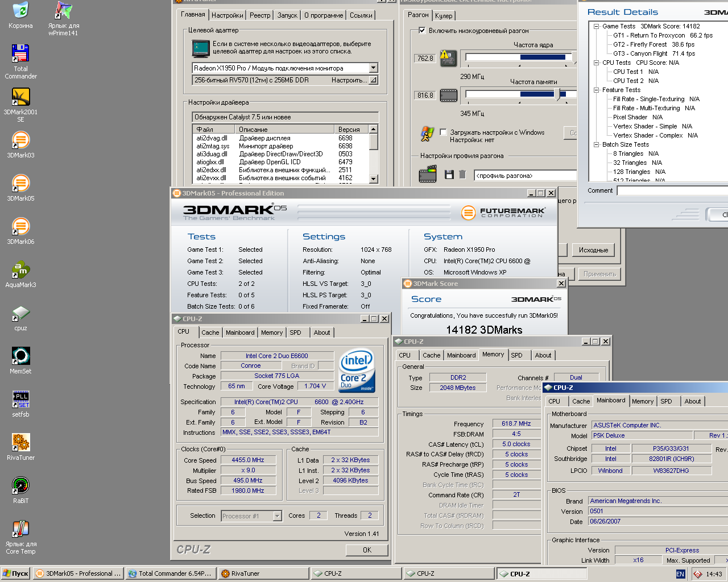
Task: Open the 3DMark03 desktop icon
Action: 20,140
